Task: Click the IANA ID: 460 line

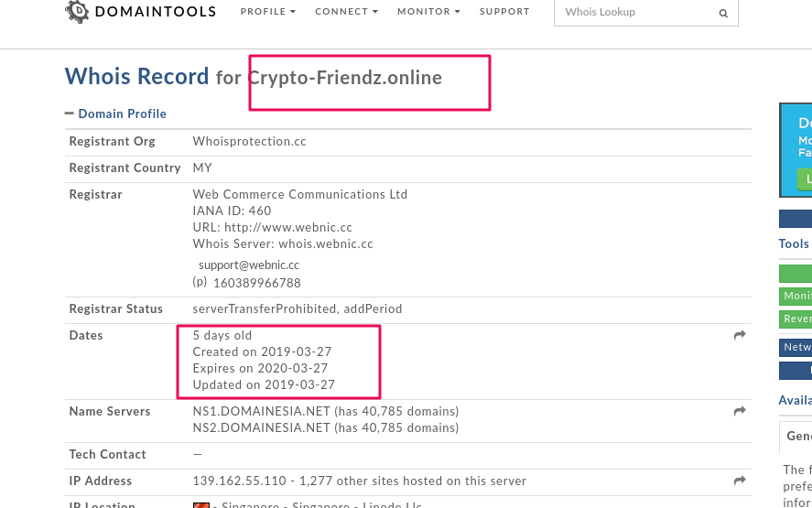Action: pos(232,211)
